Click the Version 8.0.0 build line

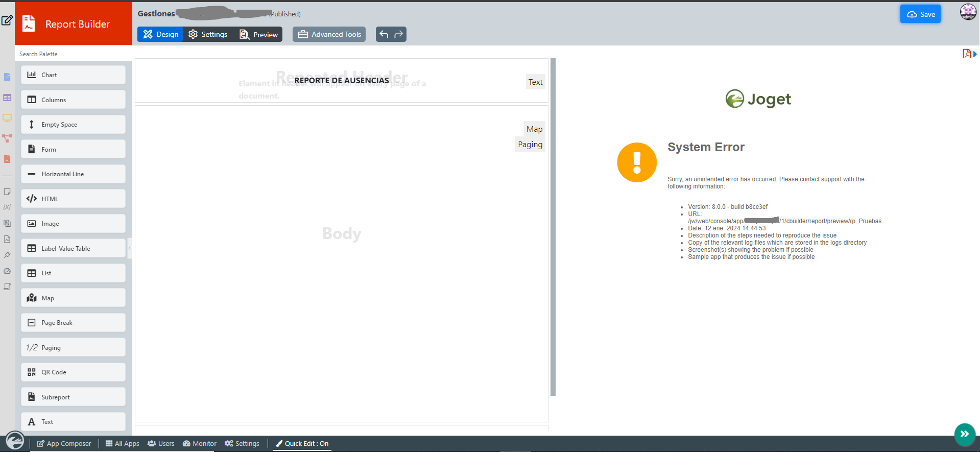(728, 207)
